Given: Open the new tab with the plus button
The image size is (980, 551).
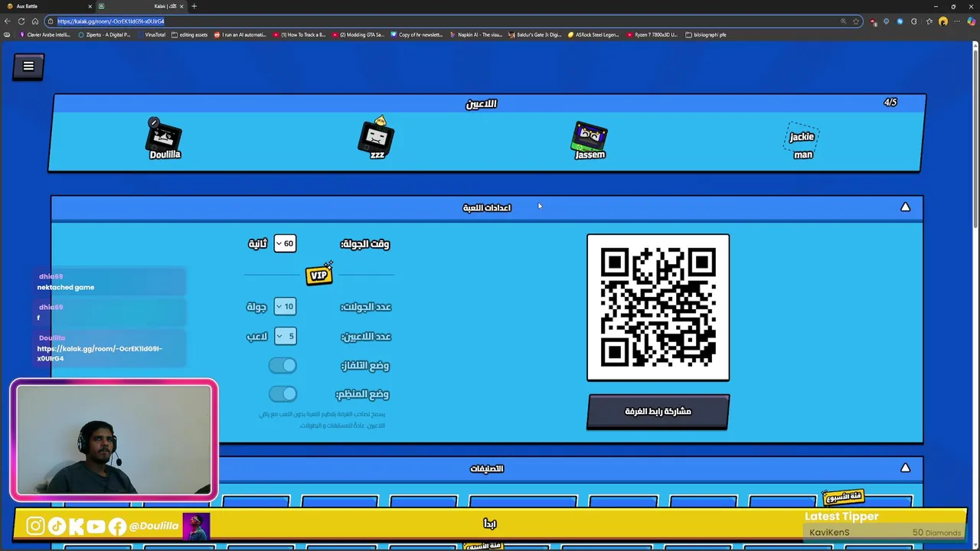Looking at the screenshot, I should point(194,6).
